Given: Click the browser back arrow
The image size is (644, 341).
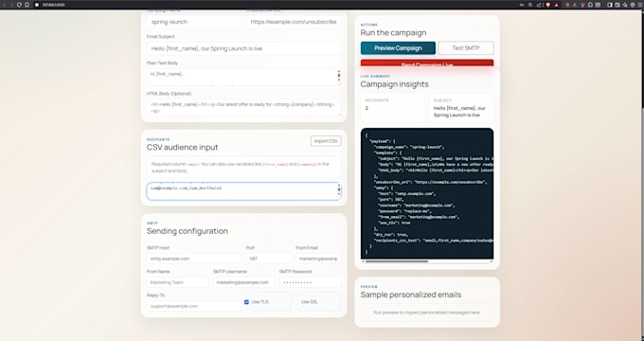Looking at the screenshot, I should (x=5, y=5).
